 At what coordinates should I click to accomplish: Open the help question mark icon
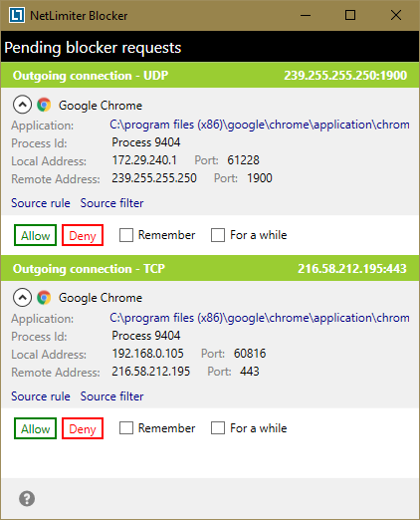tap(27, 498)
